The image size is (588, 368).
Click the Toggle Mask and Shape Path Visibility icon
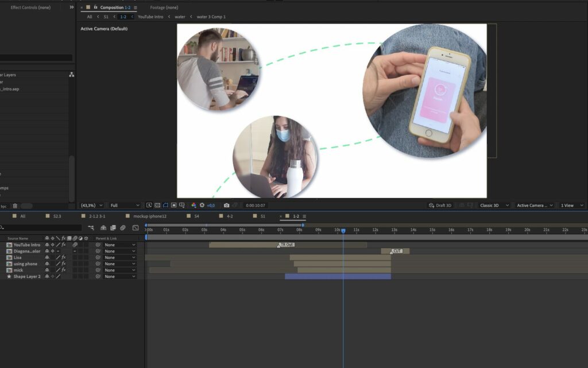[165, 206]
